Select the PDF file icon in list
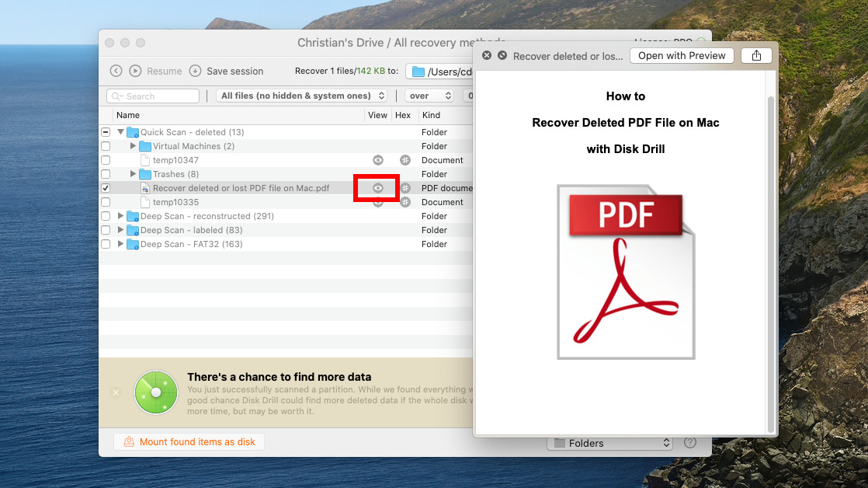The width and height of the screenshot is (868, 488). 145,188
